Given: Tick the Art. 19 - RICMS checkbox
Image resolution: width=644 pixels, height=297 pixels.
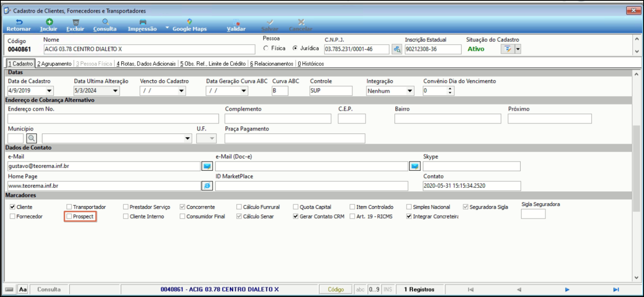Looking at the screenshot, I should click(352, 216).
